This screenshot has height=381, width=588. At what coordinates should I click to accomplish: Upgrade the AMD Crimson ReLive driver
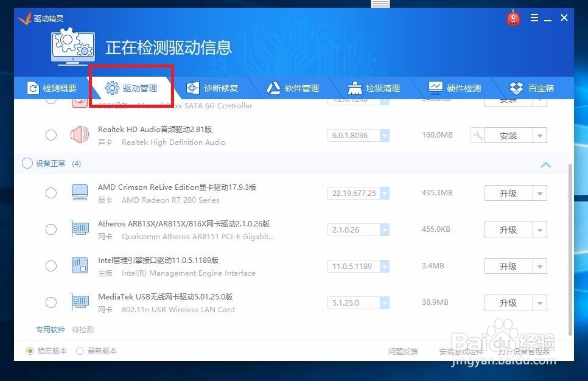(508, 193)
